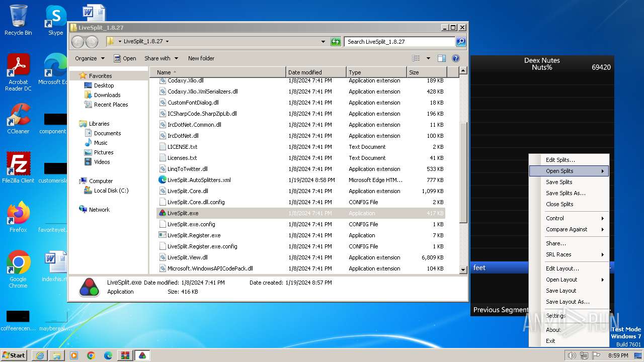Select the LiveSplit.Register.exe file
Screen dimensions: 644x362
(301, 235)
